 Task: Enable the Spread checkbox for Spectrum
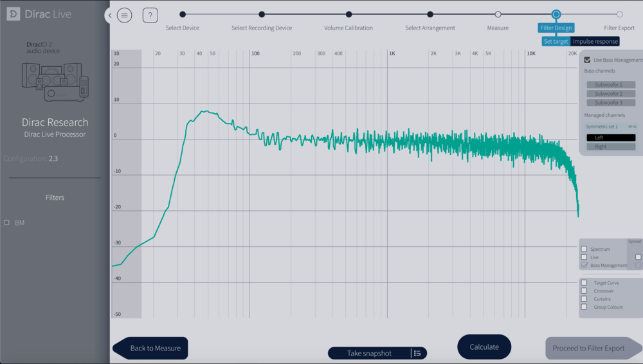click(638, 257)
